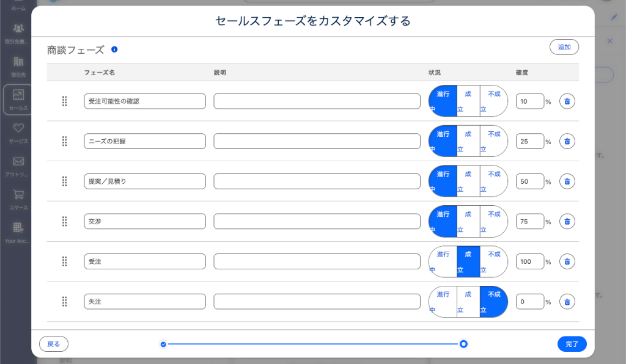
Task: Click description field for 交渉
Action: 317,221
